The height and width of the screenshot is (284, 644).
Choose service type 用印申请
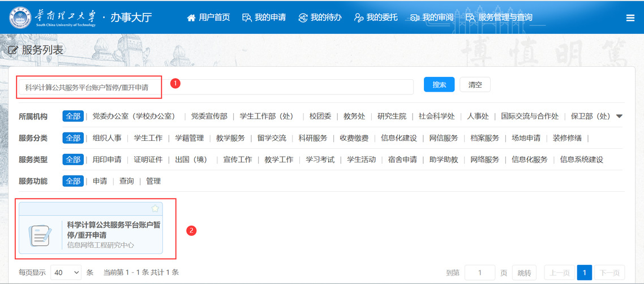point(107,159)
